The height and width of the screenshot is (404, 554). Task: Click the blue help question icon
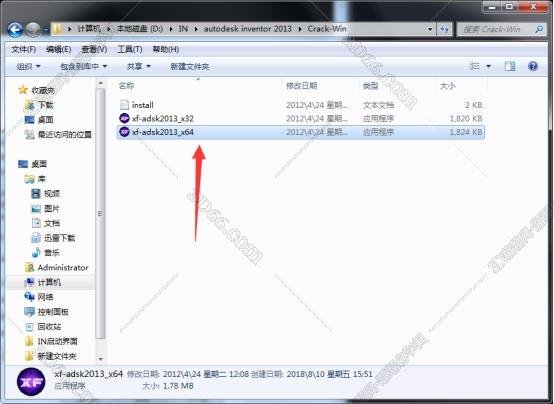(533, 66)
